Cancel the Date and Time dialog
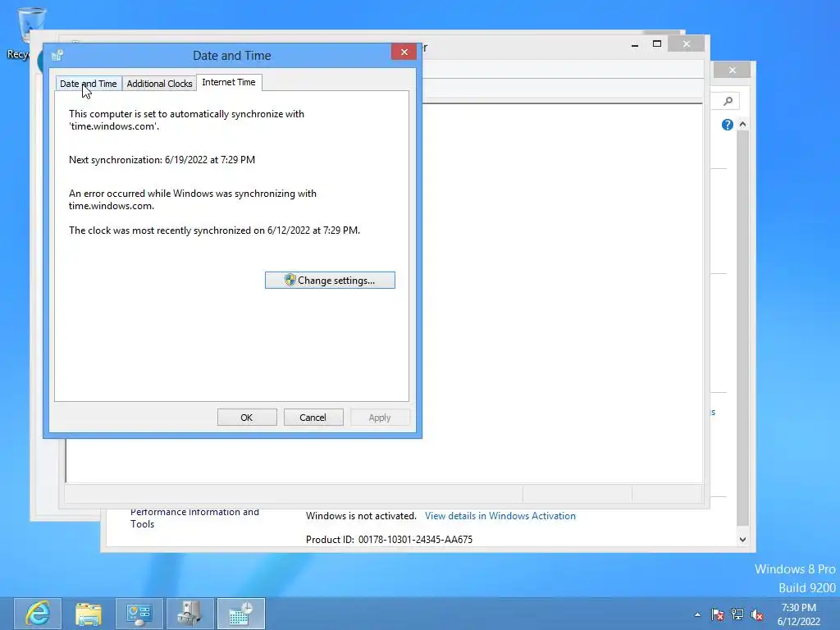Image resolution: width=840 pixels, height=630 pixels. coord(313,418)
